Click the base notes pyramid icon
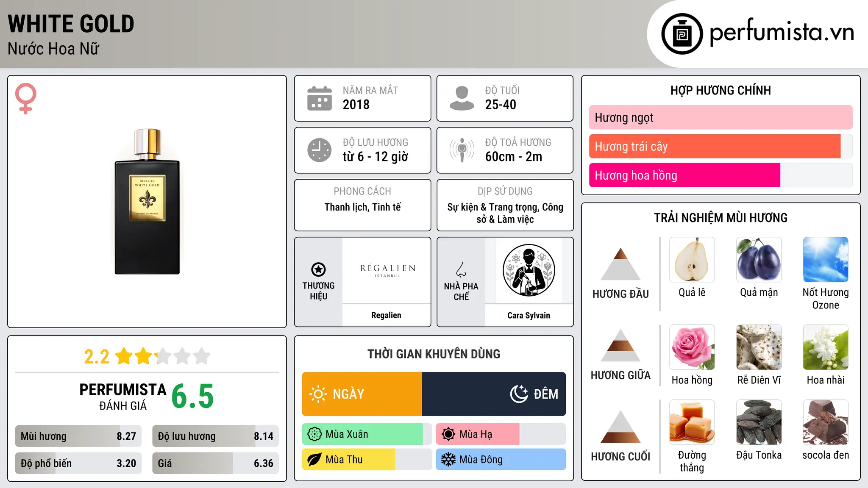The width and height of the screenshot is (868, 488). [620, 427]
